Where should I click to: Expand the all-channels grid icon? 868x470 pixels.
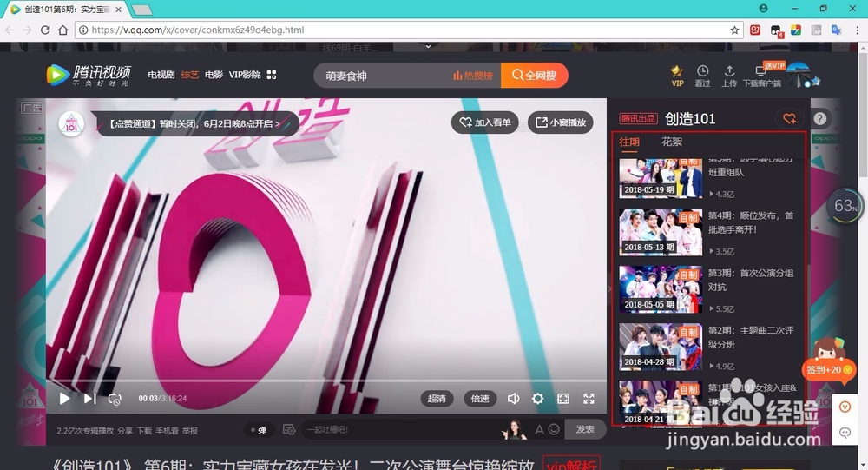pos(271,75)
